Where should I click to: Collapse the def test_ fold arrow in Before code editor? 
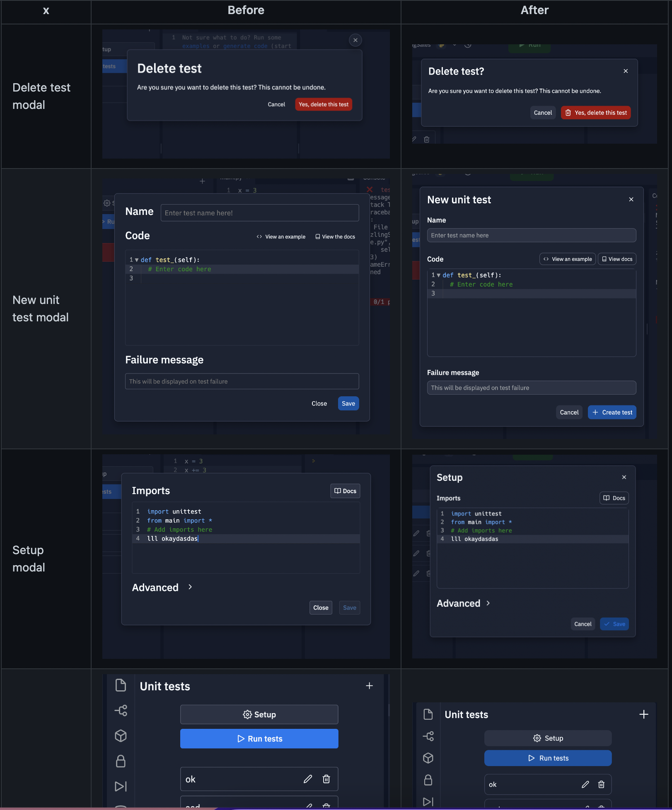tap(137, 260)
